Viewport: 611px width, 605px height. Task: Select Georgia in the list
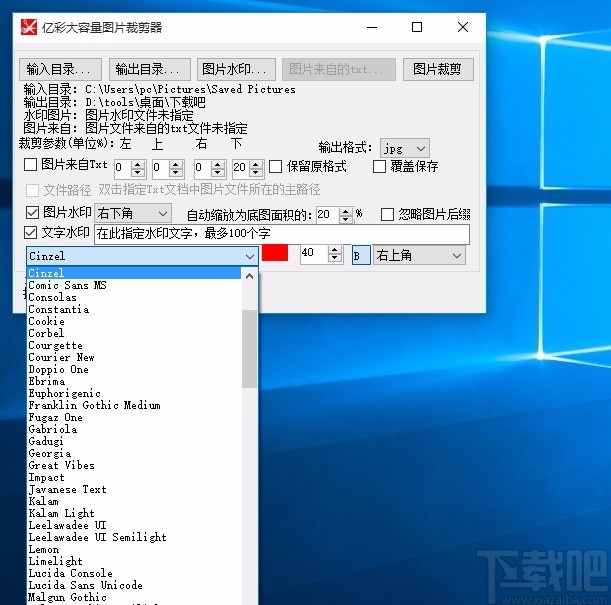pos(134,453)
